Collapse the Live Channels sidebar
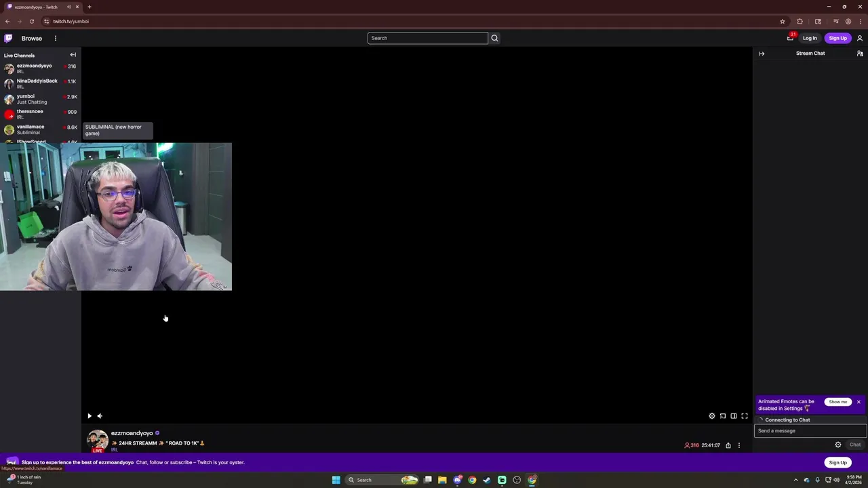Viewport: 868px width, 488px height. click(73, 55)
